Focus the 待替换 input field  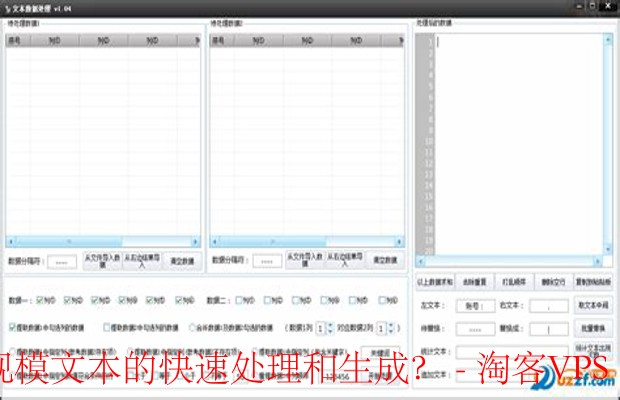point(475,329)
